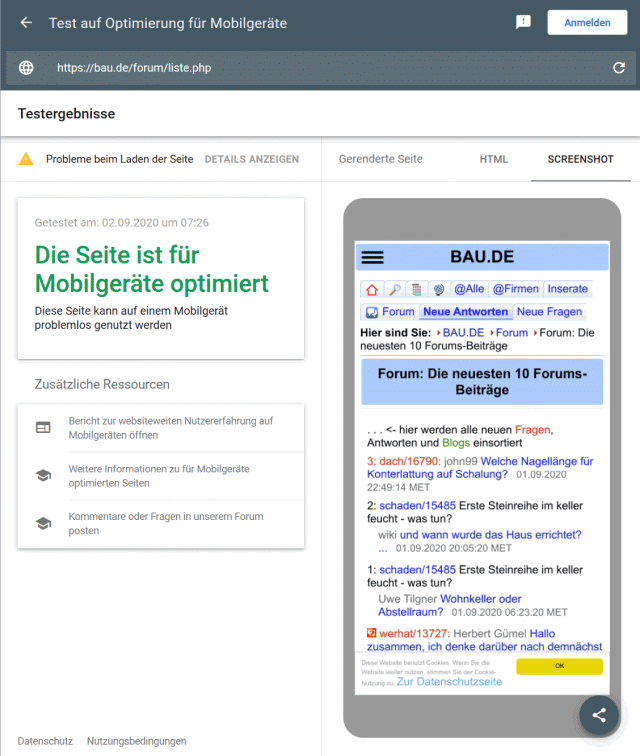The image size is (640, 756).
Task: Click the green Blogs link
Action: tap(456, 443)
